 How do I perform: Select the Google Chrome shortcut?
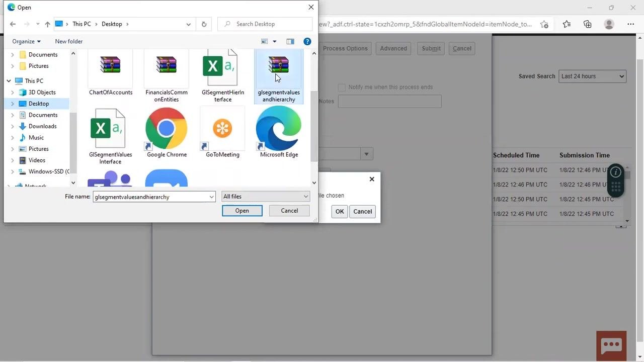click(x=167, y=133)
